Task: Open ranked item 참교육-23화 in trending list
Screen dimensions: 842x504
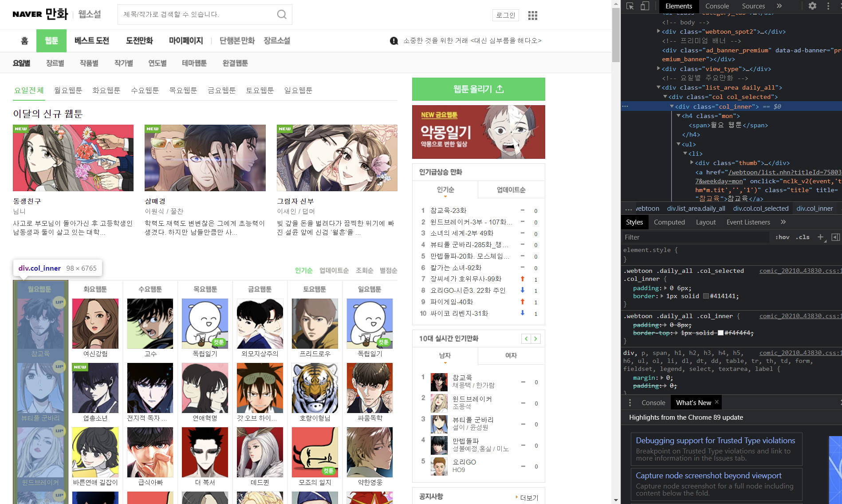Action: tap(448, 210)
